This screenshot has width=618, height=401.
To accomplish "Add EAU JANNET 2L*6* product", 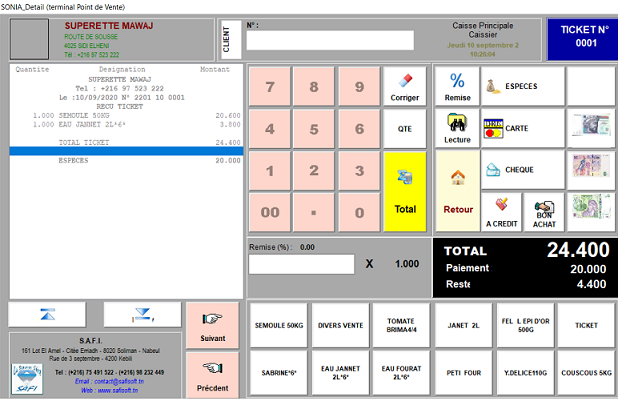I will (341, 373).
